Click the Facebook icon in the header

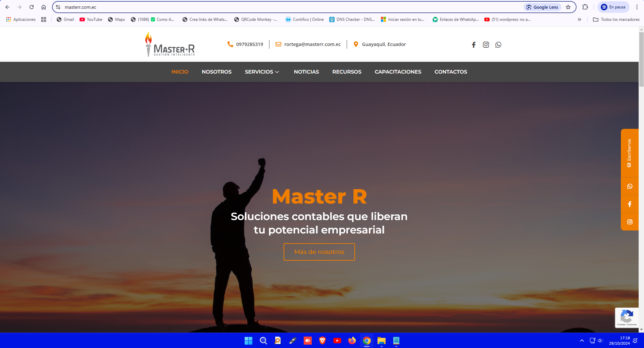(474, 45)
